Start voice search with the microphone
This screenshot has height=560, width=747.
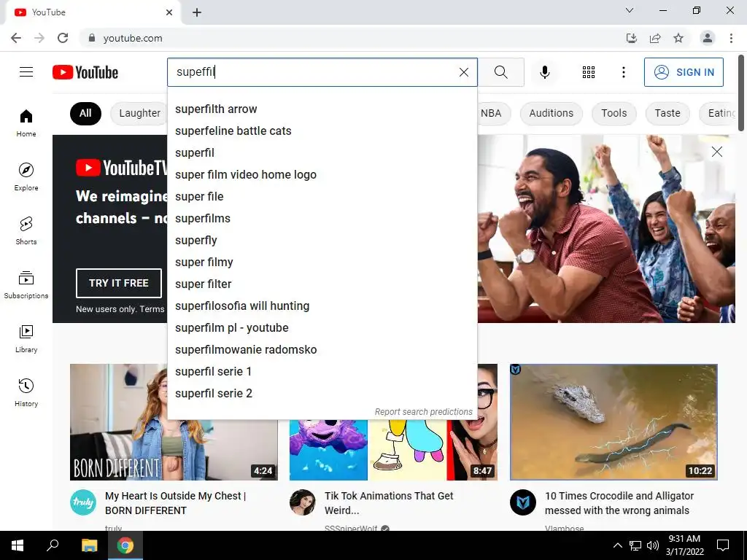[544, 72]
